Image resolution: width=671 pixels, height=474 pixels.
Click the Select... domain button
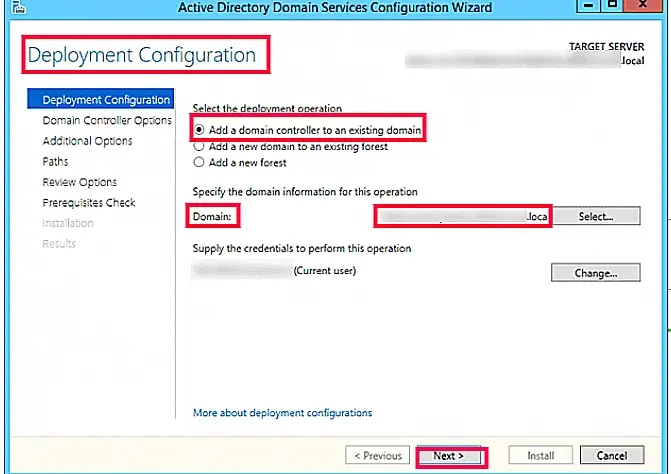(596, 216)
